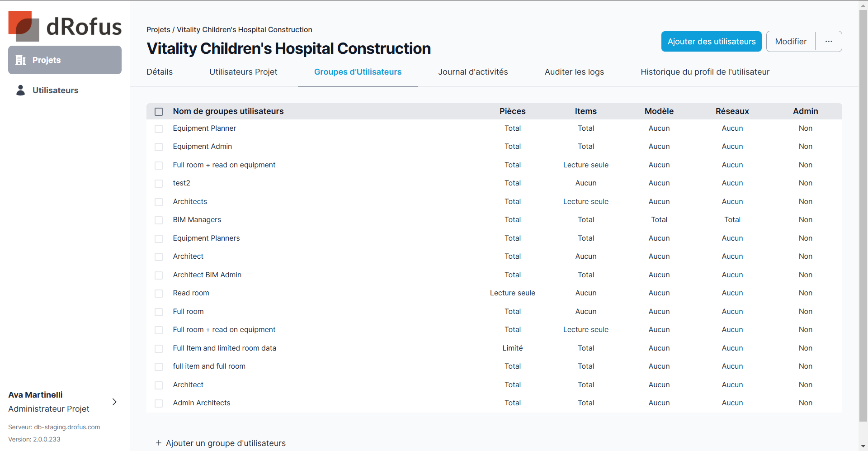This screenshot has height=451, width=868.
Task: Click the Utilisateurs person icon
Action: coord(21,90)
